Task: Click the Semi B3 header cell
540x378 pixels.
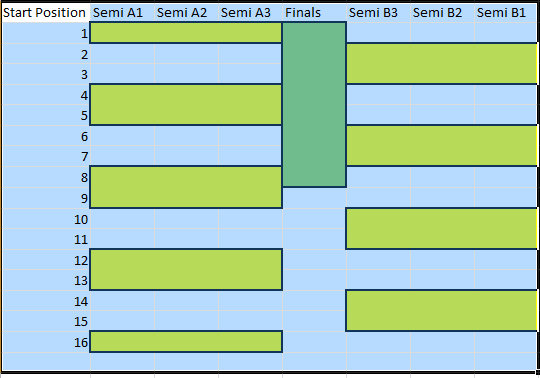Action: point(378,13)
